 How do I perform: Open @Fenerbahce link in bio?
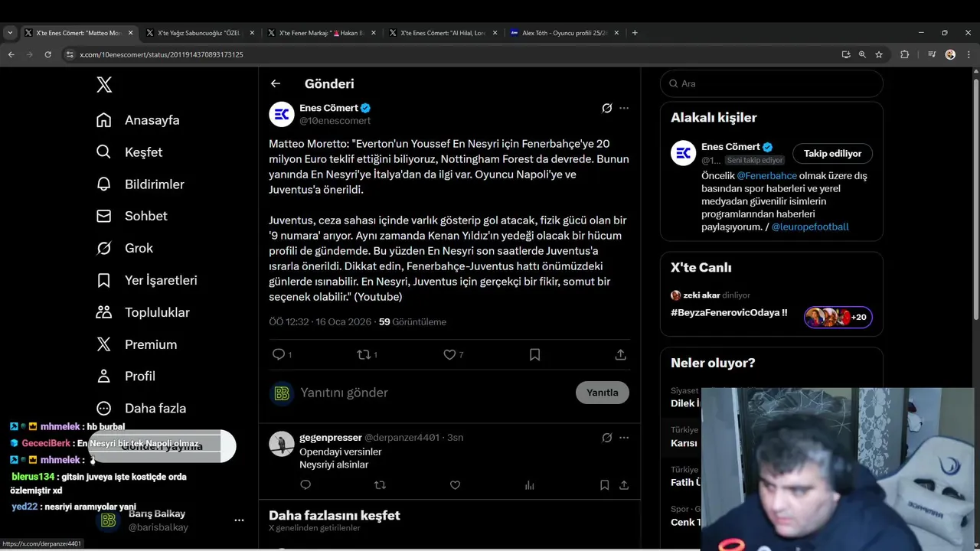click(x=766, y=175)
